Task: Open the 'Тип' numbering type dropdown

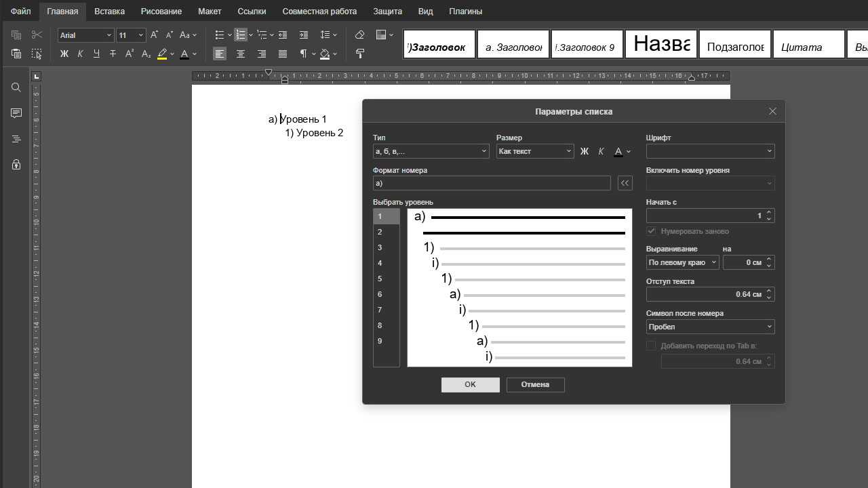Action: (431, 151)
